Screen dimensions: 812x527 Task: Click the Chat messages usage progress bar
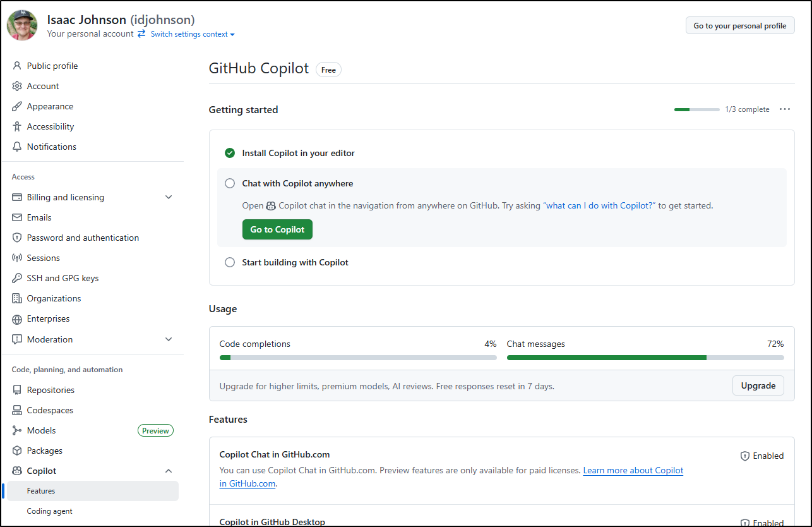[x=645, y=358]
